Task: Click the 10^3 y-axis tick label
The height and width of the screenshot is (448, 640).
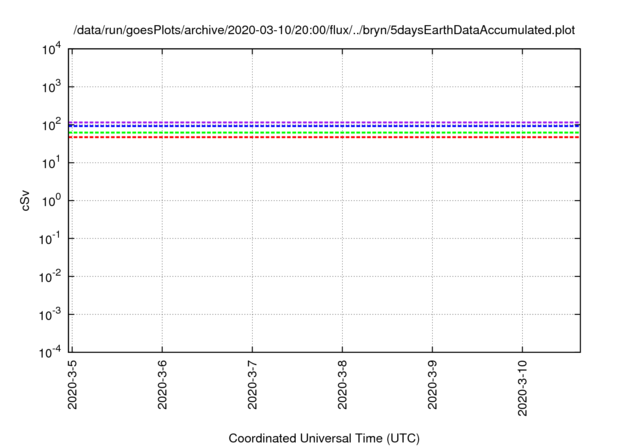Action: (x=51, y=87)
